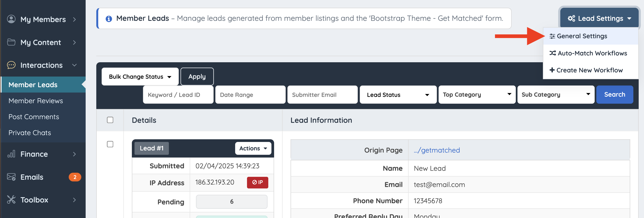The image size is (644, 218).
Task: Click the name value New Lead
Action: tap(429, 168)
